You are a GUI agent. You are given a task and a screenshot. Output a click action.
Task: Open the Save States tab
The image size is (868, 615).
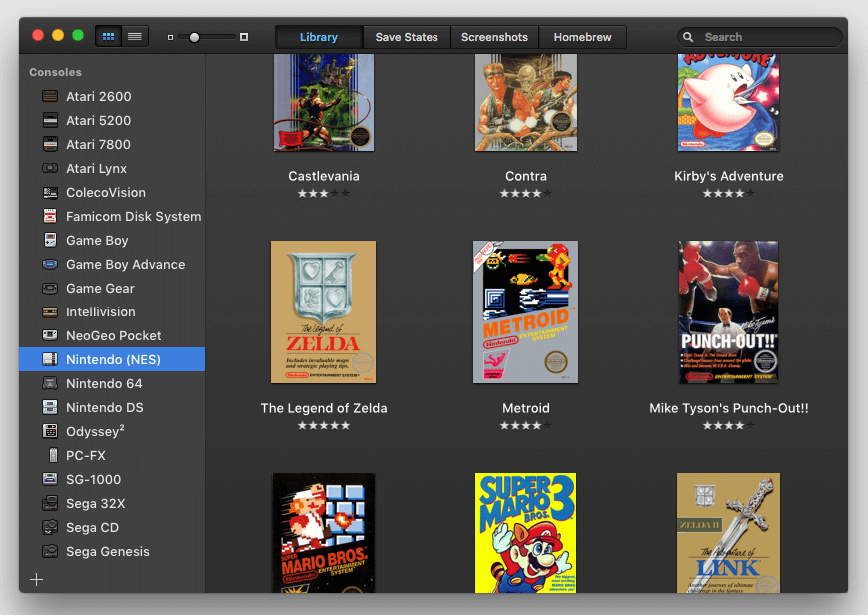407,37
